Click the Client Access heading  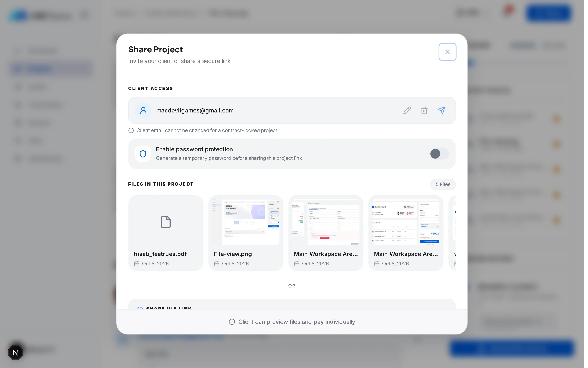[150, 88]
